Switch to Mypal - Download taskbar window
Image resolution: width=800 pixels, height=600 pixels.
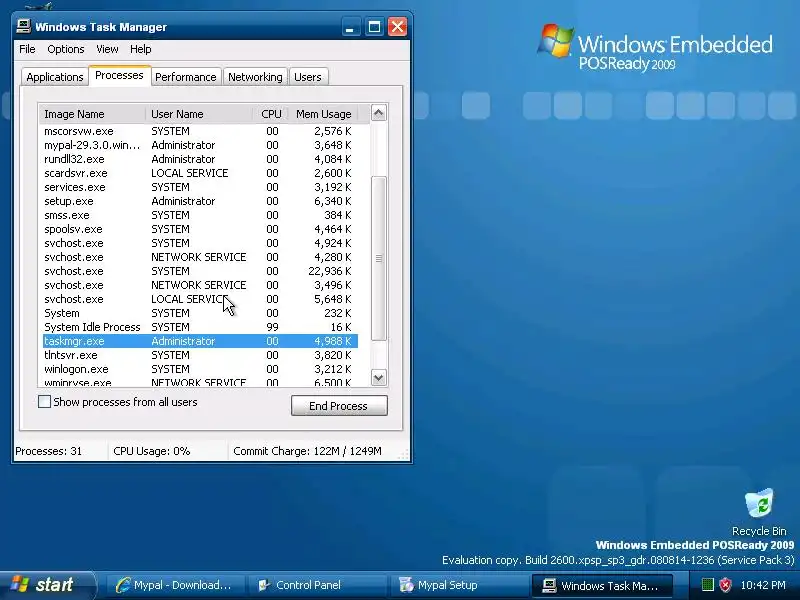pyautogui.click(x=174, y=585)
